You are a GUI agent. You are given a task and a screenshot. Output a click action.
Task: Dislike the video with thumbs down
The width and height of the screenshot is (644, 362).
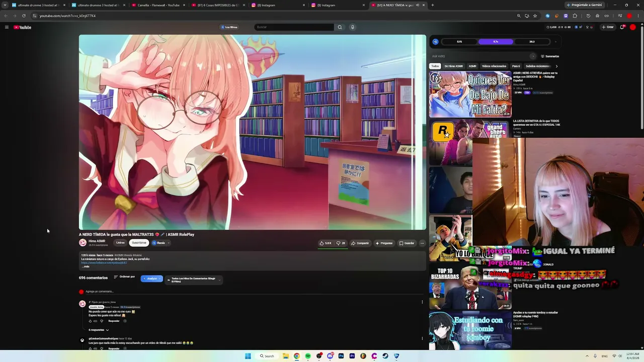coord(341,243)
